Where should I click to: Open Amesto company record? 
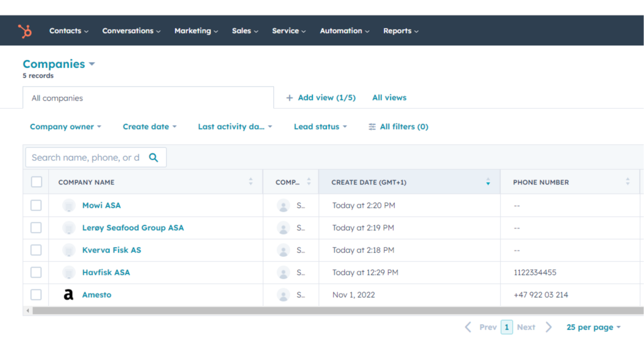point(97,294)
